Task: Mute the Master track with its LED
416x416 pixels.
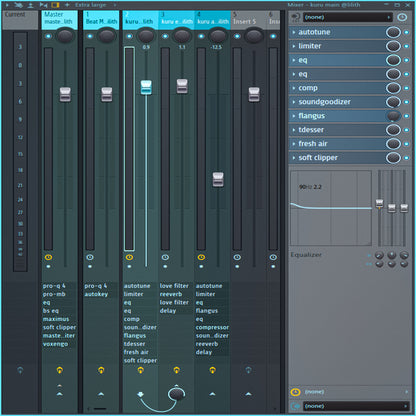Action: click(48, 36)
